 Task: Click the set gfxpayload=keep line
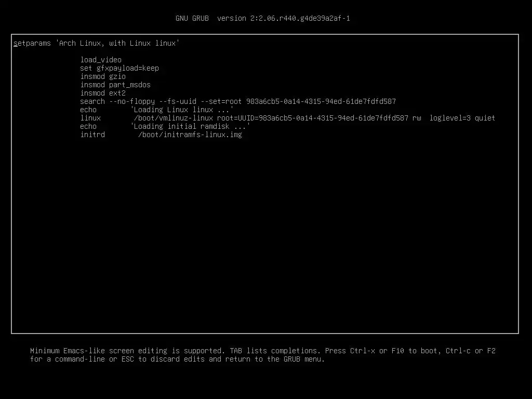tap(119, 68)
